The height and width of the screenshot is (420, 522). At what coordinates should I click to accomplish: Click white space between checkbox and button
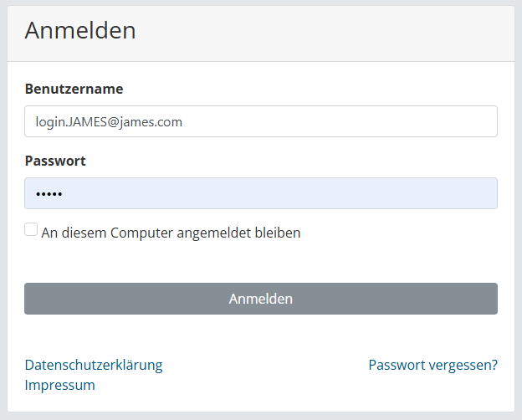click(260, 261)
